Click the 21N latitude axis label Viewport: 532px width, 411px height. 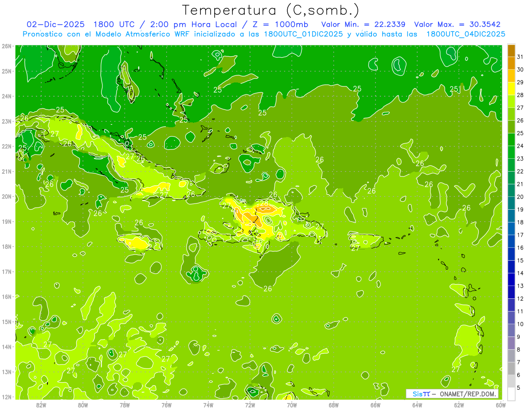click(x=7, y=171)
